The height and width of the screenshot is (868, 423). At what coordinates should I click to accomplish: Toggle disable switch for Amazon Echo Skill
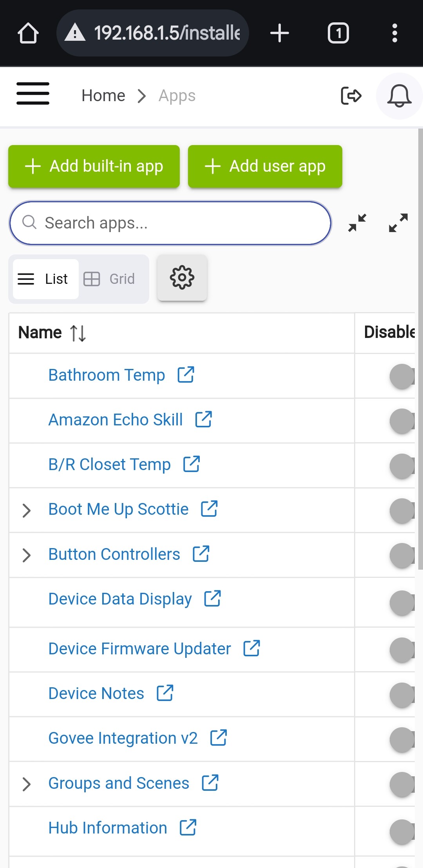click(x=403, y=421)
